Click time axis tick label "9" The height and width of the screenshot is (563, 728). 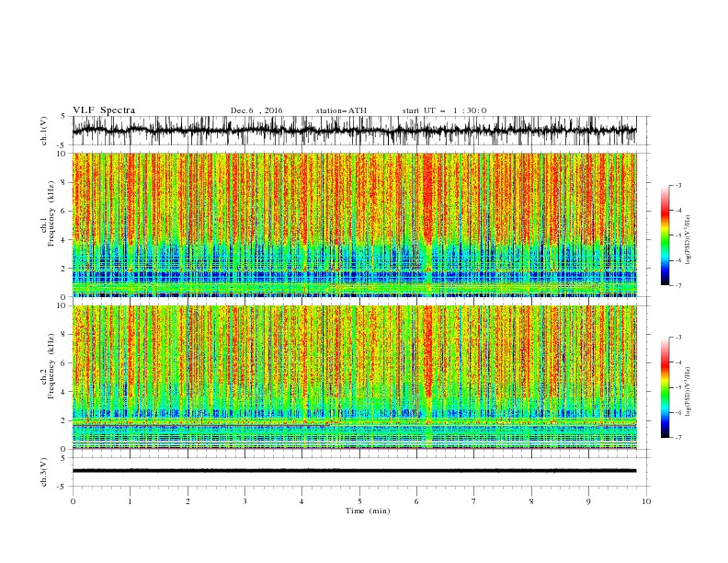588,501
